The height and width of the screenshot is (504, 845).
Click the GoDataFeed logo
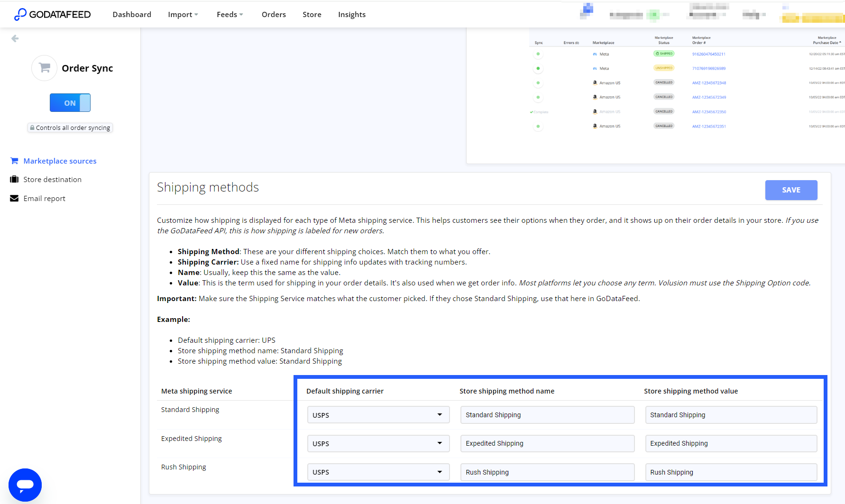click(52, 14)
